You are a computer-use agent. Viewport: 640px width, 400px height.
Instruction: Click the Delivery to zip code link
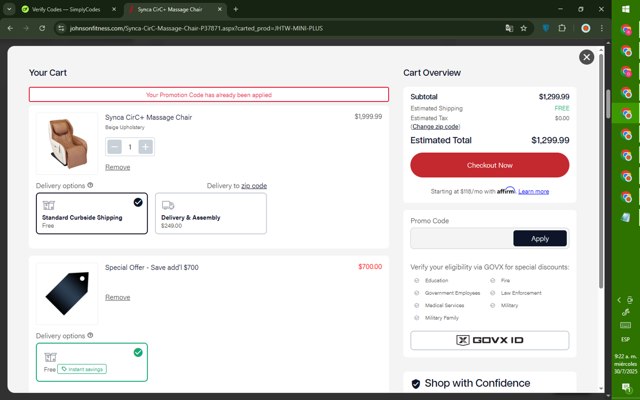pos(254,186)
